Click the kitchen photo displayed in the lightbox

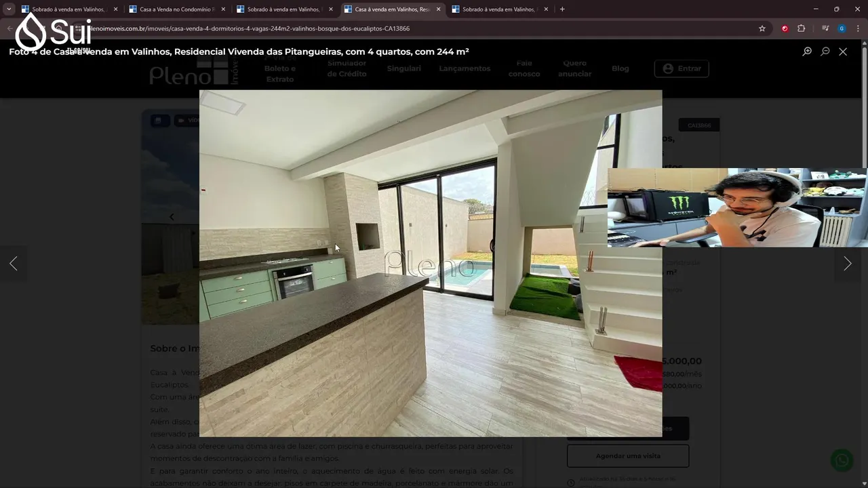(431, 263)
